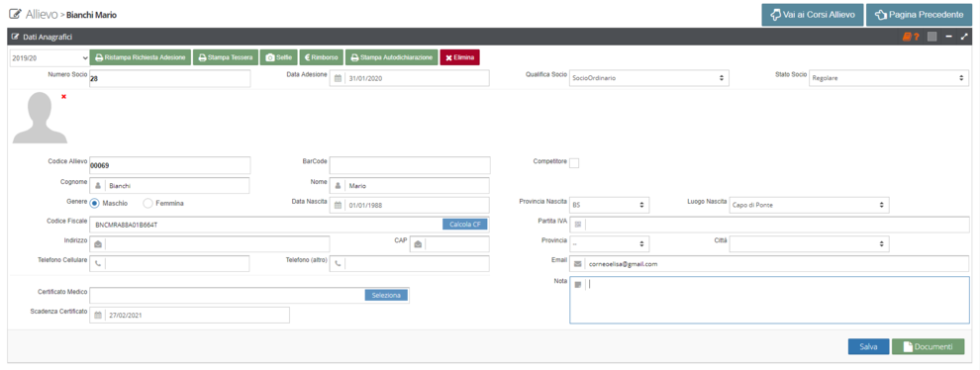Image resolution: width=980 pixels, height=370 pixels.
Task: Tick the Competitore checkbox
Action: (574, 162)
